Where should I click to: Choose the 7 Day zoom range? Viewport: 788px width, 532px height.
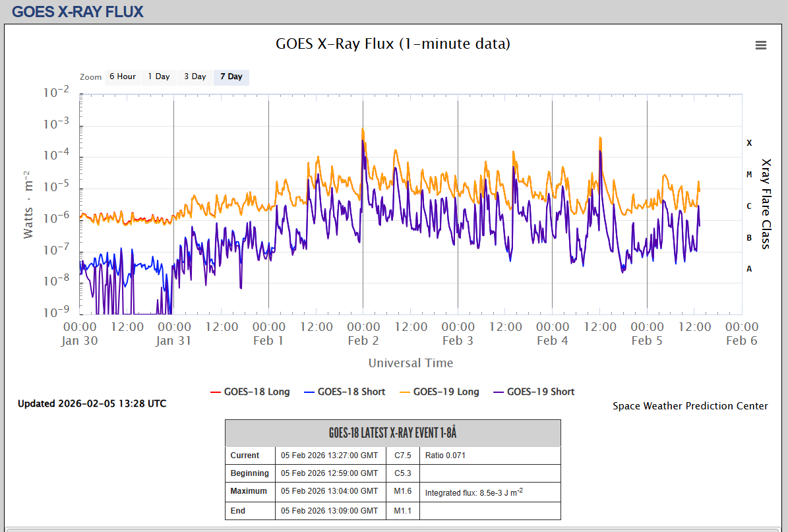click(x=231, y=77)
